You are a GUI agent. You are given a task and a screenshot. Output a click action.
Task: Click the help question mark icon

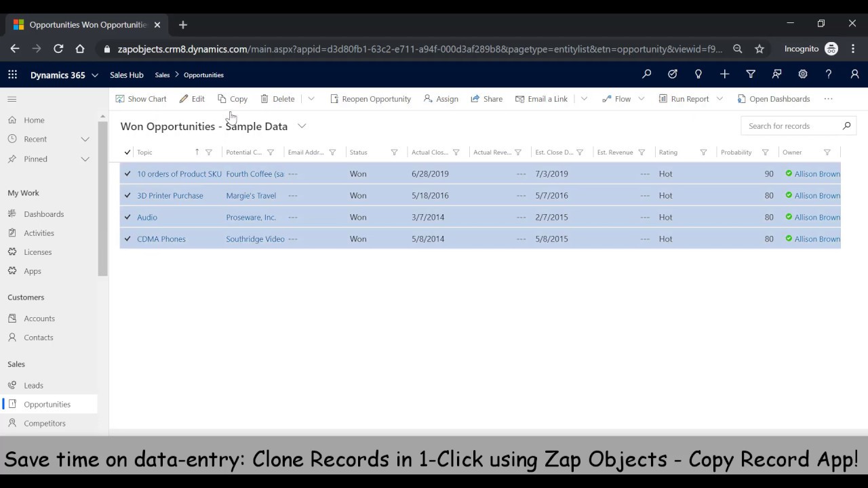[x=828, y=74]
